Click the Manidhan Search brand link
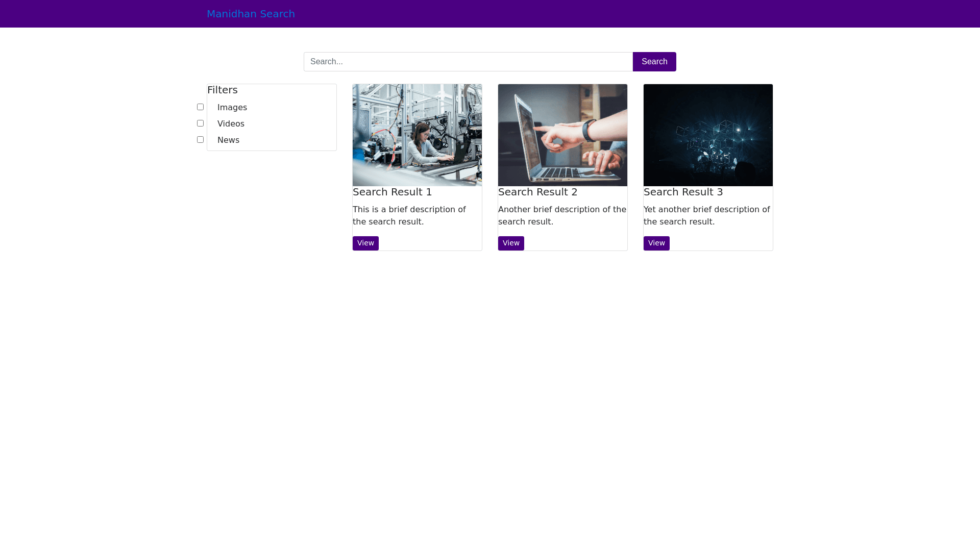This screenshot has height=551, width=980. [x=251, y=14]
